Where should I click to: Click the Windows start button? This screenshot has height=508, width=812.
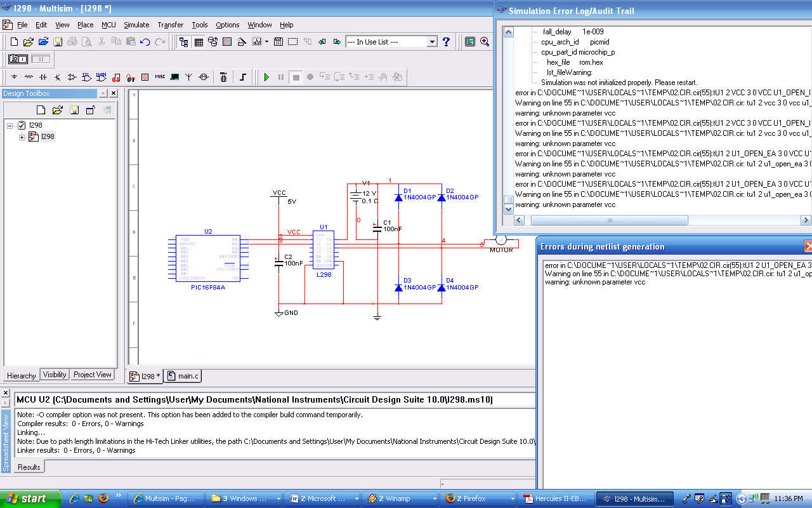[30, 498]
